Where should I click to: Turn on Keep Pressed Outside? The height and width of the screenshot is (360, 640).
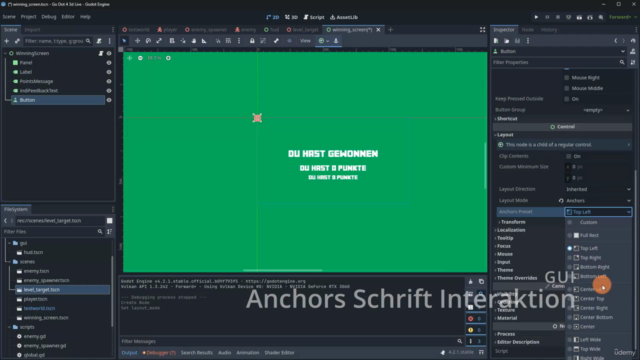coord(567,99)
